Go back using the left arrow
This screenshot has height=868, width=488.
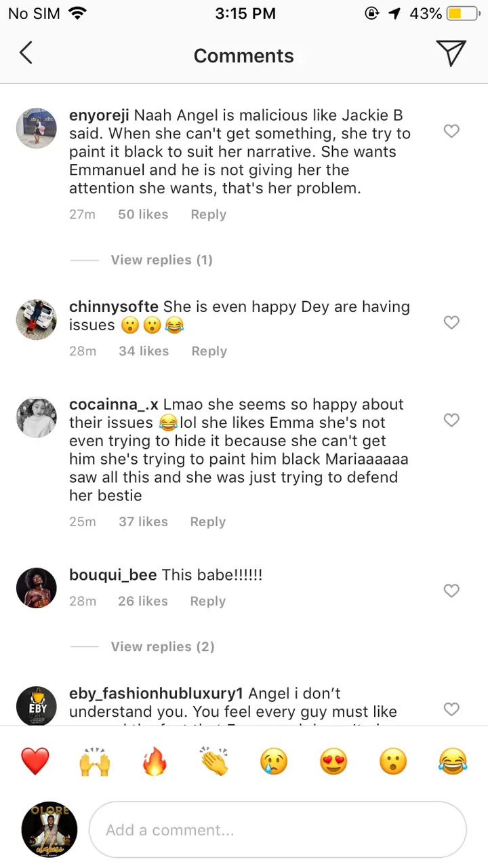click(26, 53)
